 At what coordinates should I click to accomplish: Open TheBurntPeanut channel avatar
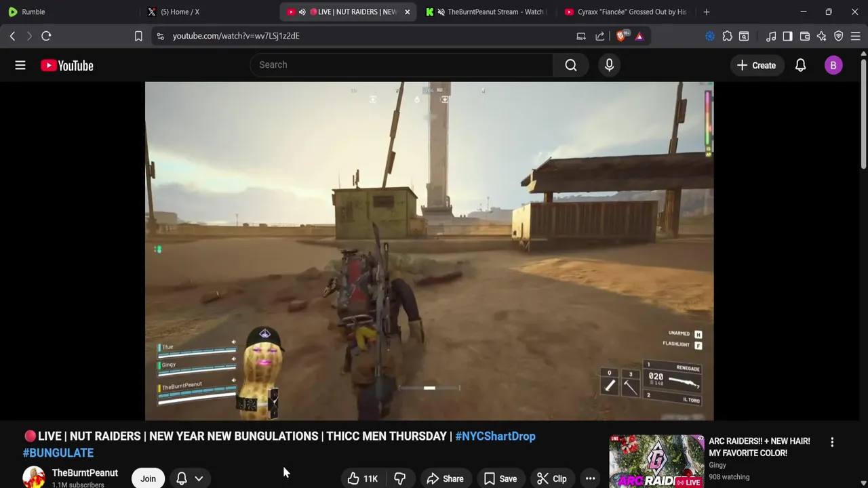pos(34,478)
